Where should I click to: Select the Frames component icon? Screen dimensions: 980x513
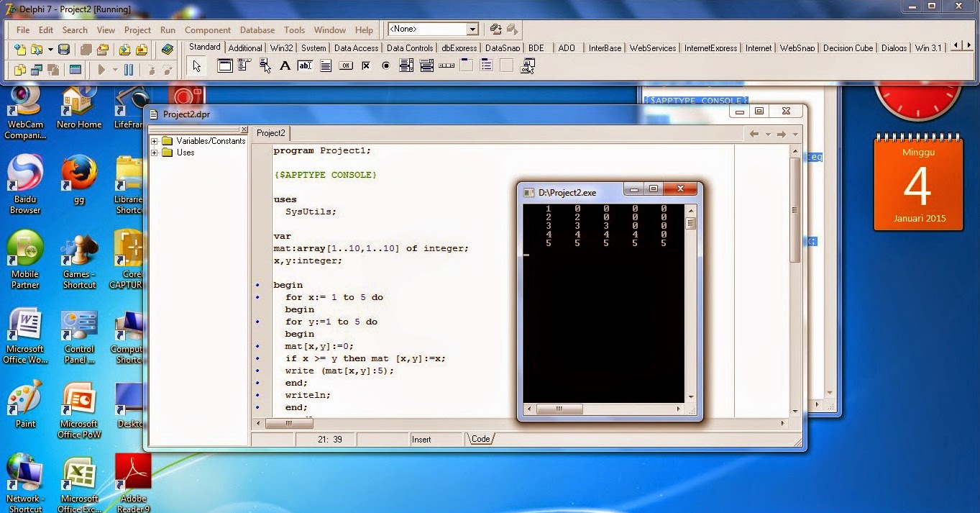click(x=225, y=65)
